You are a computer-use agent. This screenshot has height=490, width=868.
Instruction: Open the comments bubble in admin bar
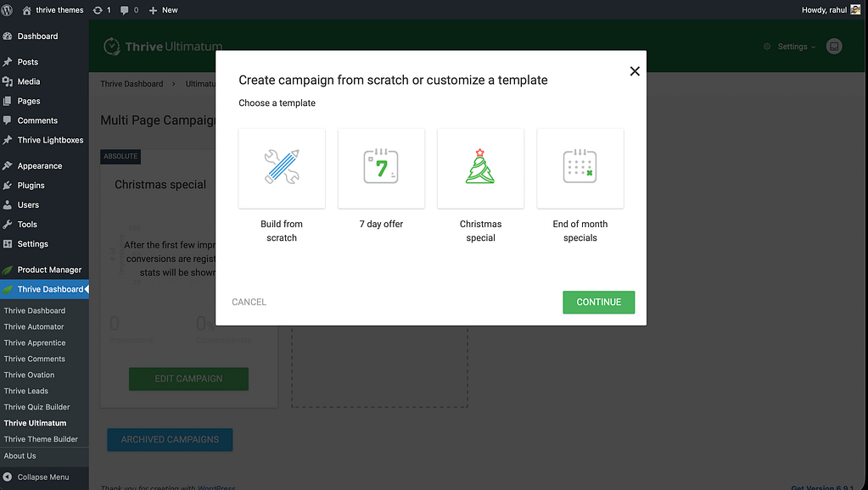click(130, 10)
